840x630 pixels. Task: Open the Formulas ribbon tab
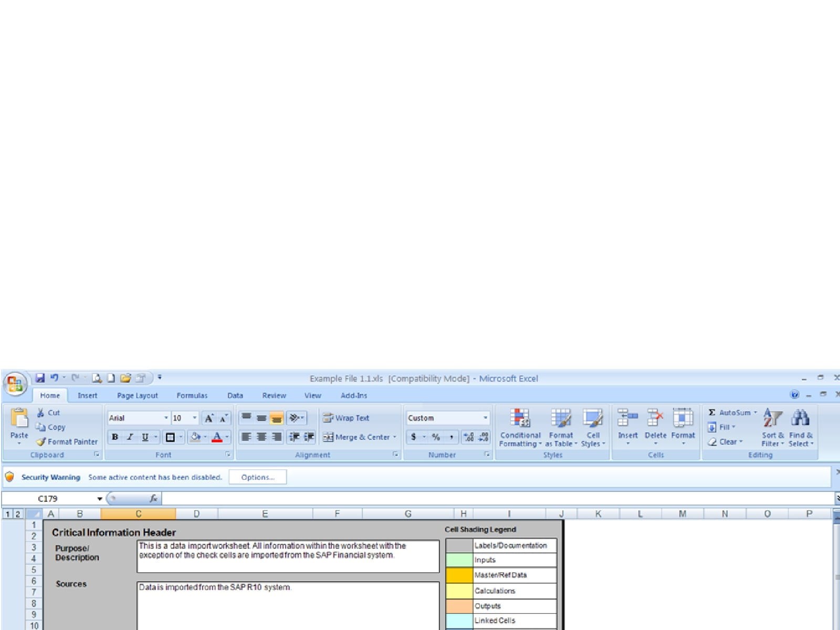[x=192, y=395]
